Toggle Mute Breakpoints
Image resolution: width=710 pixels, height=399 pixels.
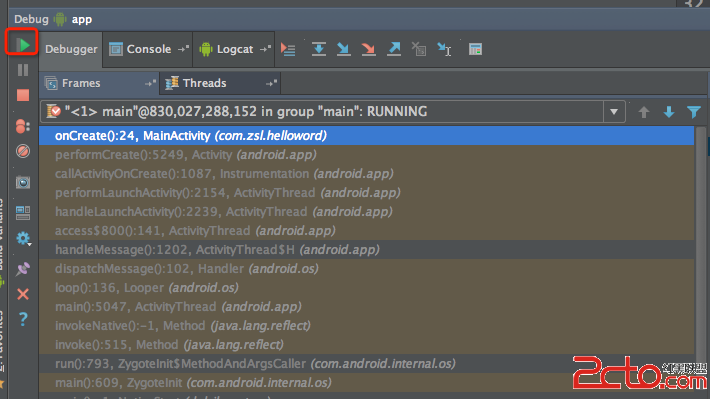coord(23,151)
